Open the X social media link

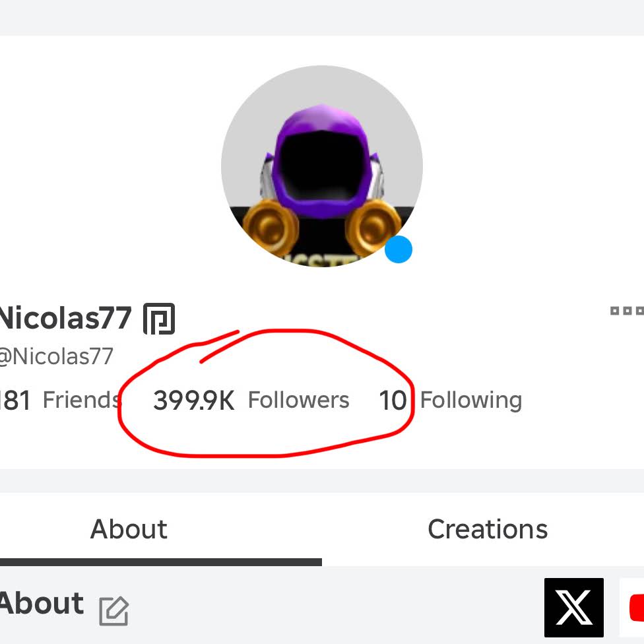(573, 607)
